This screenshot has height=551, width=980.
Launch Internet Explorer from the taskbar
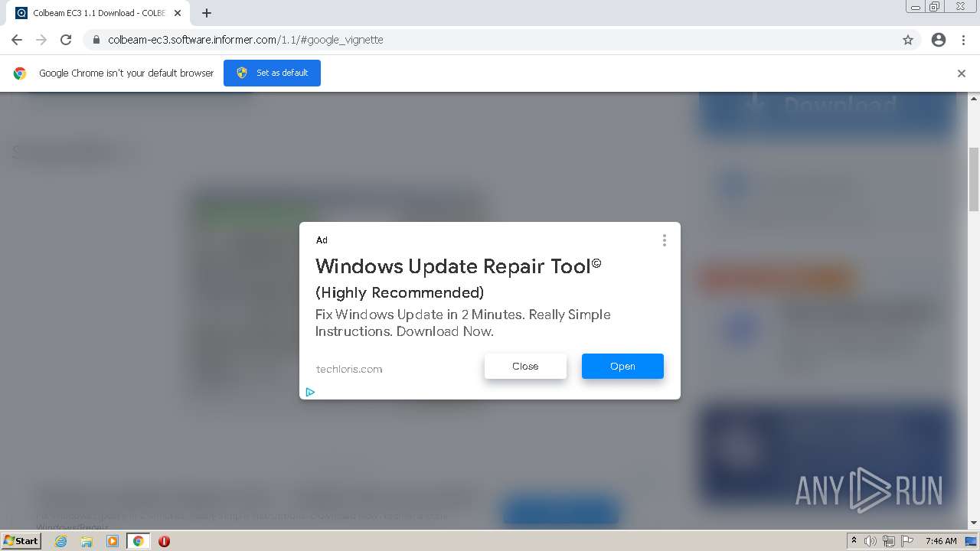click(x=60, y=541)
